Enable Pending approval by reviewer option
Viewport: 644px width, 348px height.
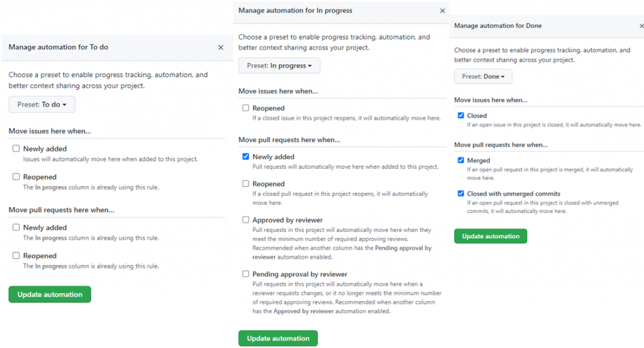click(245, 275)
